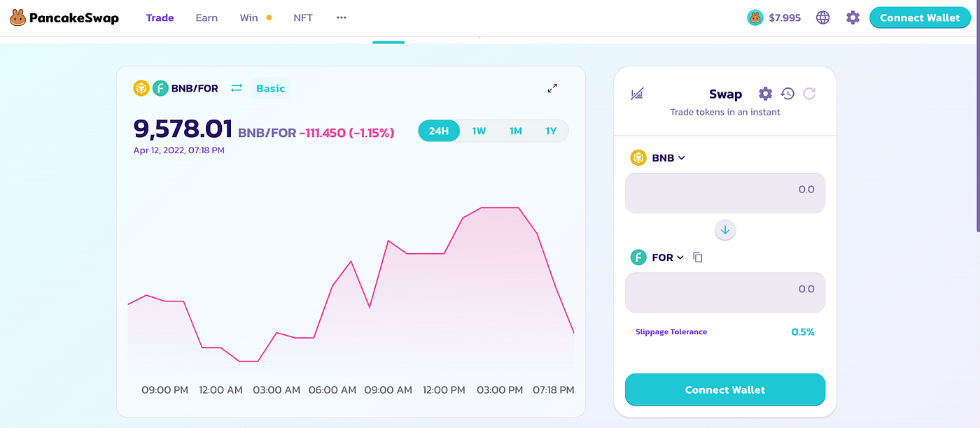Screen dimensions: 980x428
Task: Hide the price chart icon in Swap panel
Action: point(637,94)
